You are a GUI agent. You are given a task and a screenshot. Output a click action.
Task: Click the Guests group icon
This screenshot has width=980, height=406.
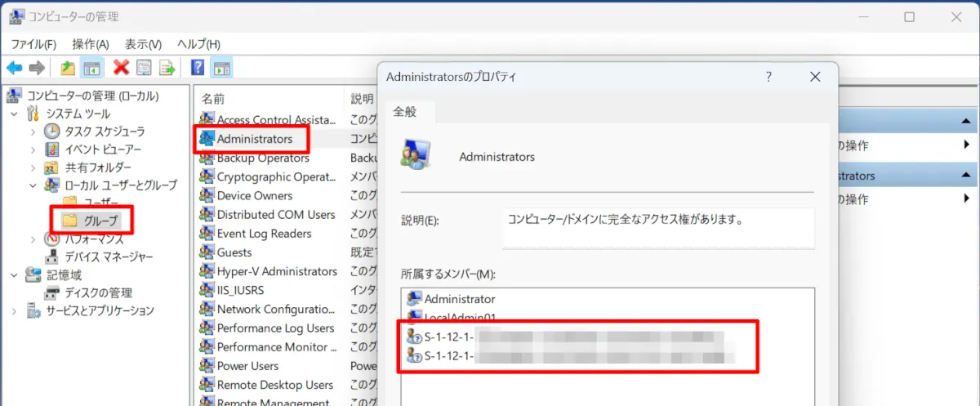click(207, 252)
